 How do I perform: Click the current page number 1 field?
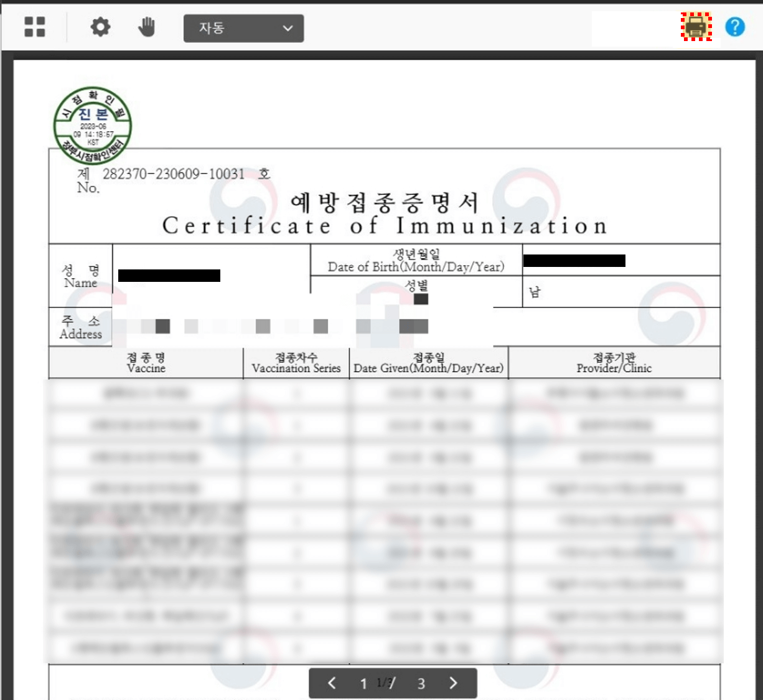click(363, 684)
